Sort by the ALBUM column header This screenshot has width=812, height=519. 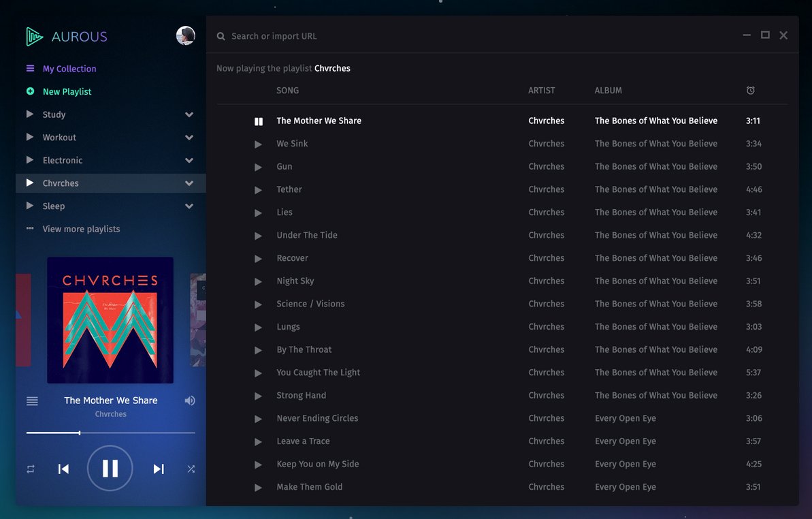(608, 90)
